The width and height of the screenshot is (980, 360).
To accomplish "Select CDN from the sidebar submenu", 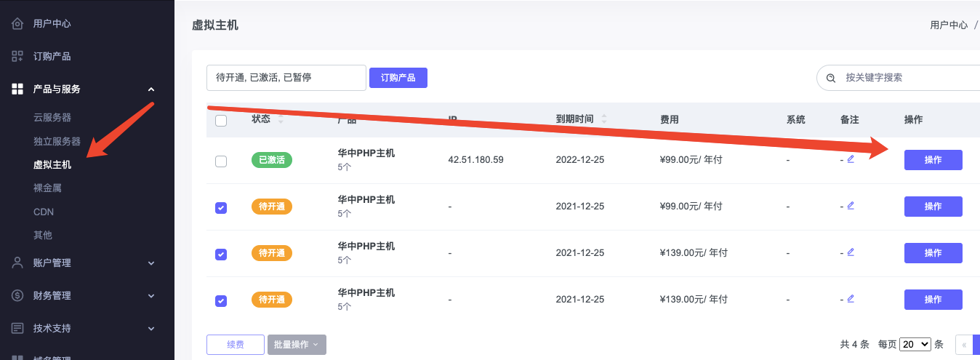I will tap(44, 212).
